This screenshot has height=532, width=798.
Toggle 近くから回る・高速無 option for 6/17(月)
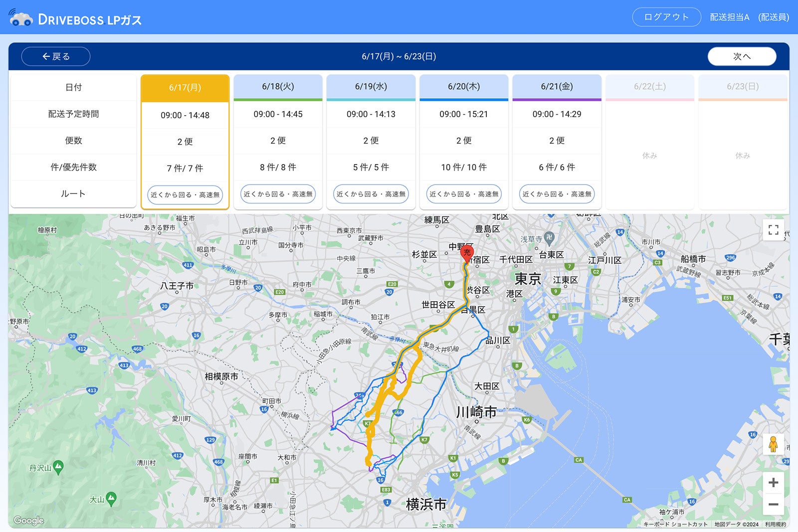[x=185, y=194]
